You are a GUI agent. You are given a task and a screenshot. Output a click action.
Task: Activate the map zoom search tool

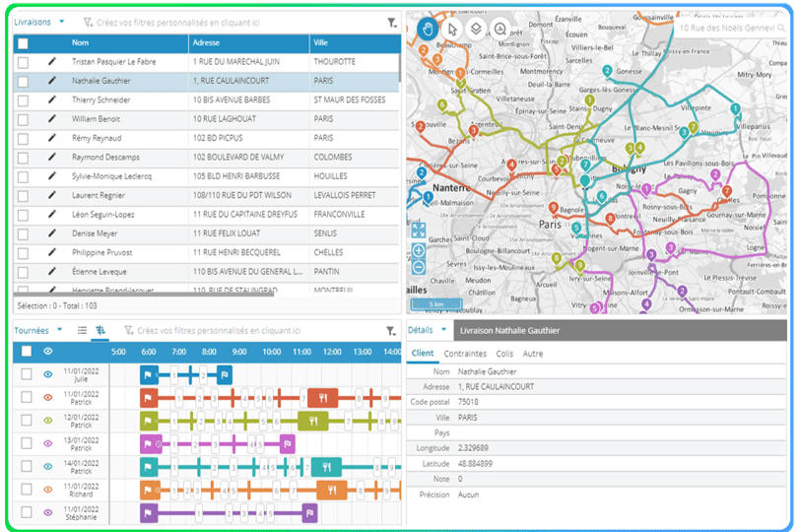point(500,29)
